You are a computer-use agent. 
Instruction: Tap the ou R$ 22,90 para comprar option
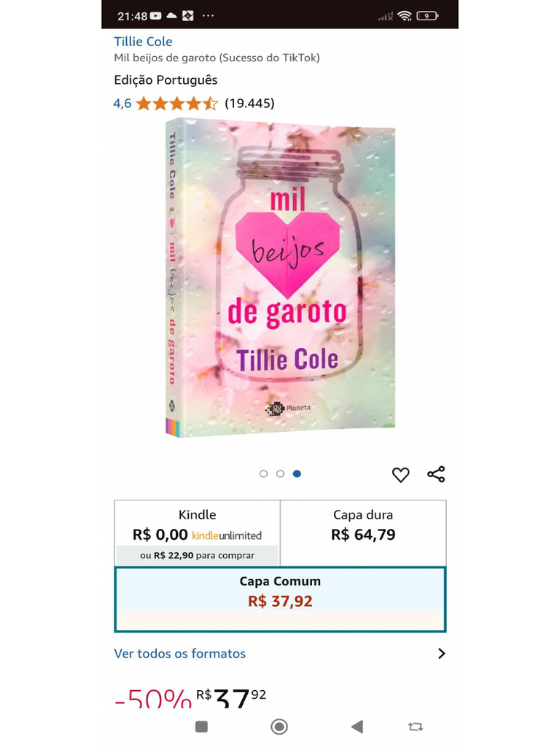coord(197,555)
